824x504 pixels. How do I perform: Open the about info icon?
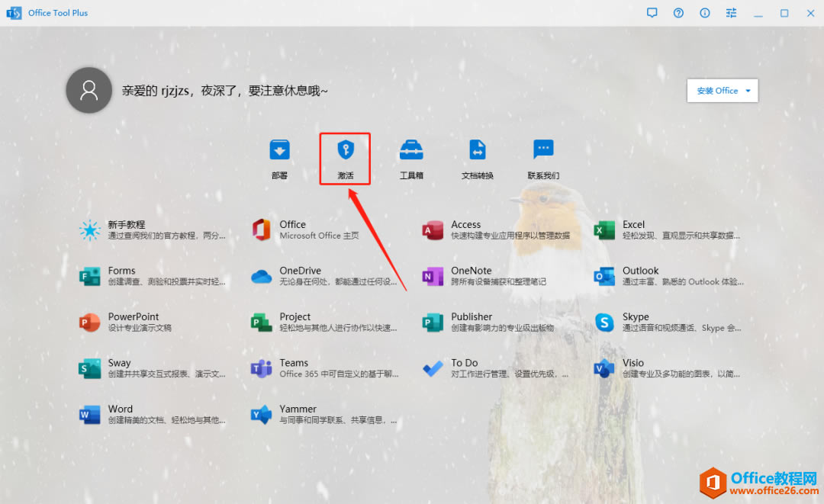click(705, 13)
